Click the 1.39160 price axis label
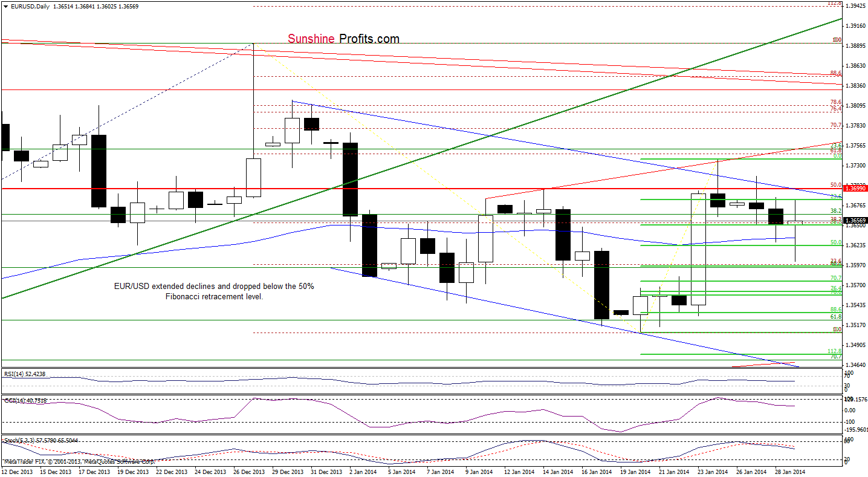 [x=856, y=26]
